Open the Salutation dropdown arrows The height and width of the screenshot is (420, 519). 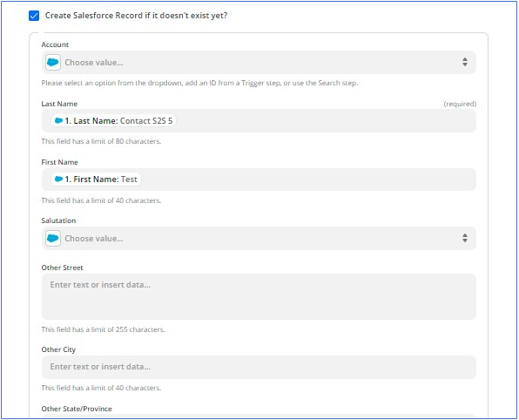465,238
